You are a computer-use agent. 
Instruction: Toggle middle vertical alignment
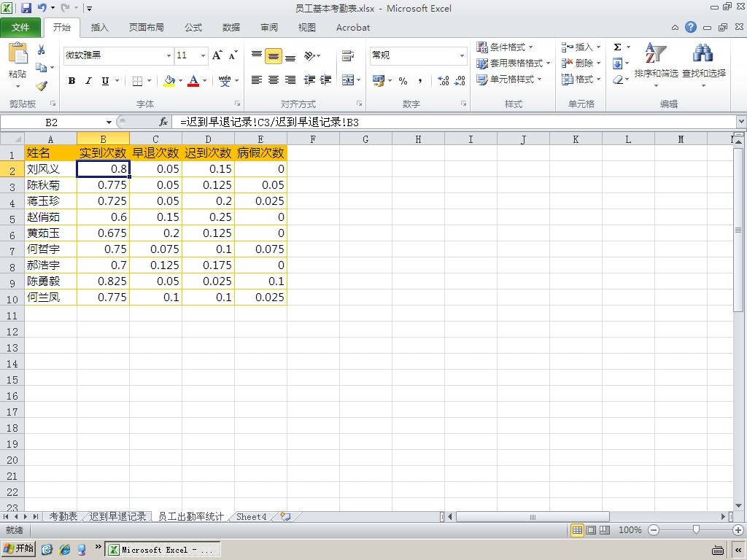274,55
